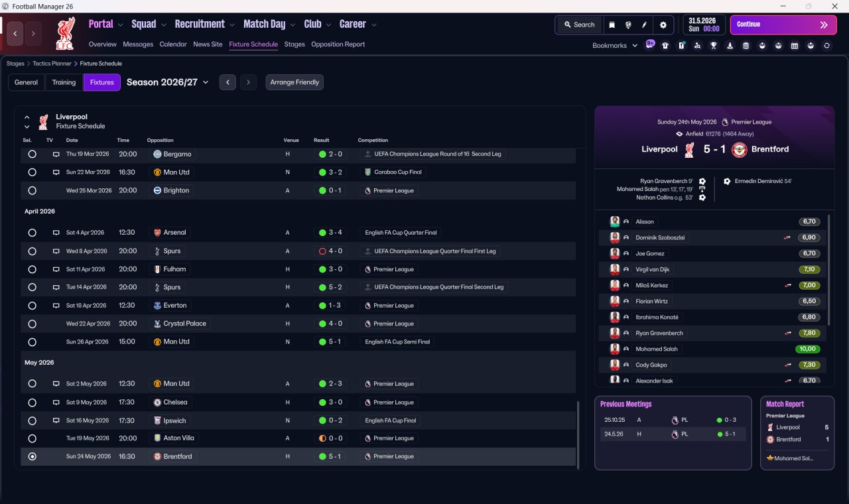Click the Arsenal badge in the fixture list
Image resolution: width=849 pixels, height=504 pixels.
157,233
